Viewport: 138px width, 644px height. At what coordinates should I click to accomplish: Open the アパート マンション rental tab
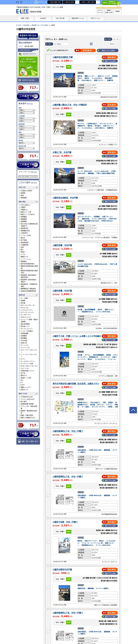[x=100, y=11]
